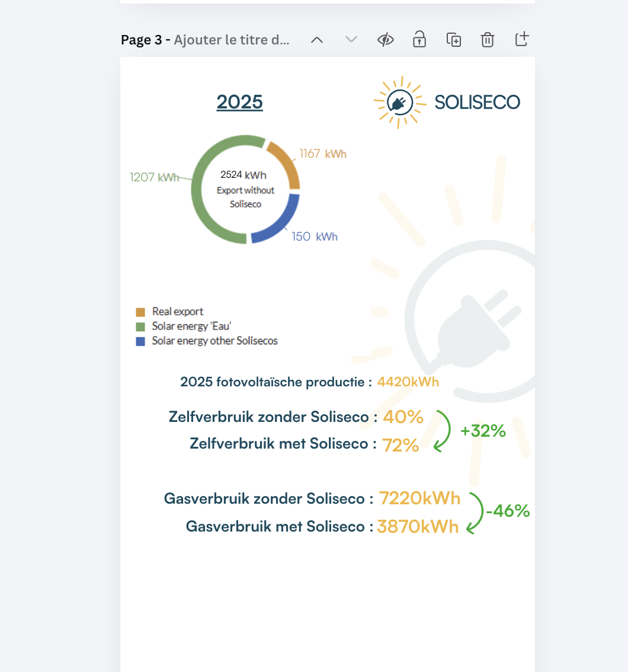The width and height of the screenshot is (628, 672).
Task: Delete Page 3 via the trash icon
Action: pyautogui.click(x=487, y=39)
